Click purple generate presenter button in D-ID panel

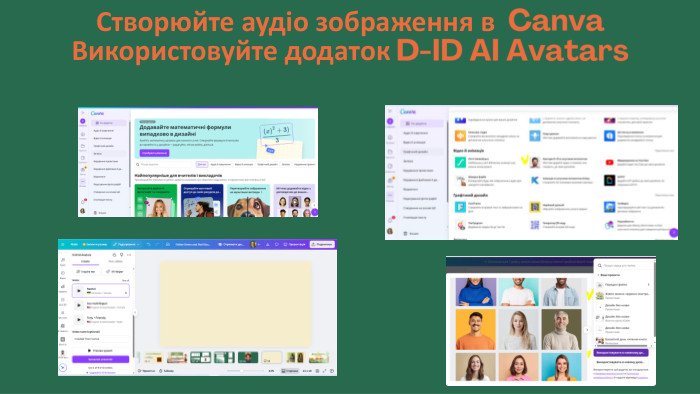coord(101,359)
